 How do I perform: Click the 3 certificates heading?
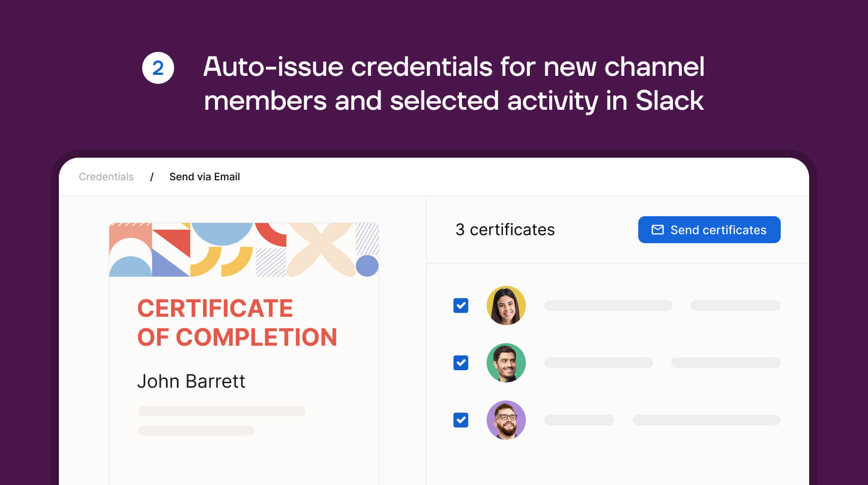tap(505, 230)
